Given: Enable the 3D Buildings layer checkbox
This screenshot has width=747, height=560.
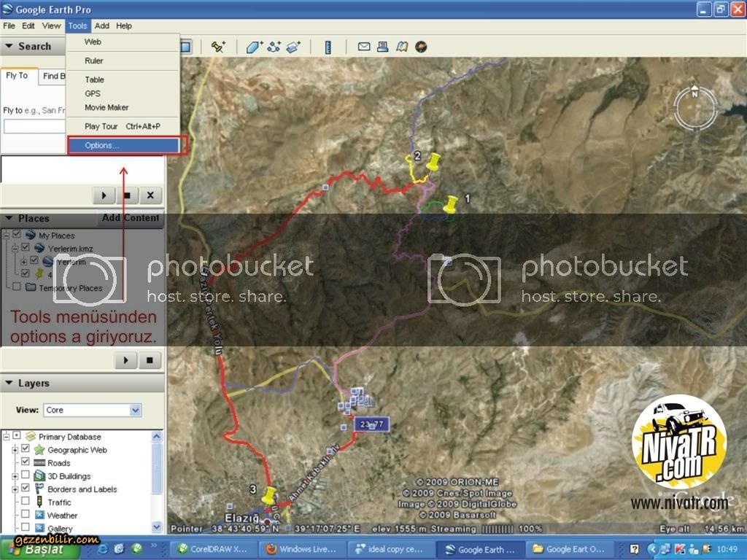Looking at the screenshot, I should point(26,476).
